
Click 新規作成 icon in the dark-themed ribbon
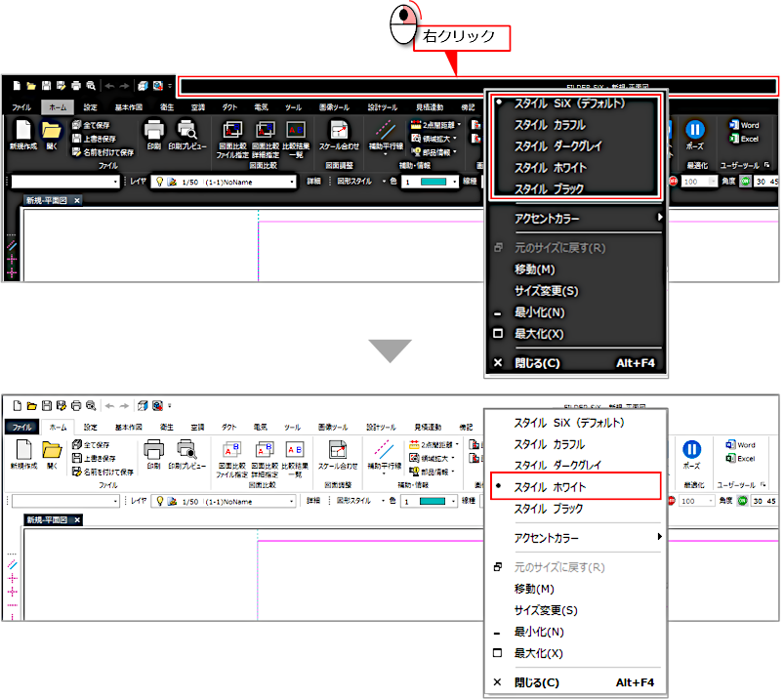point(22,130)
